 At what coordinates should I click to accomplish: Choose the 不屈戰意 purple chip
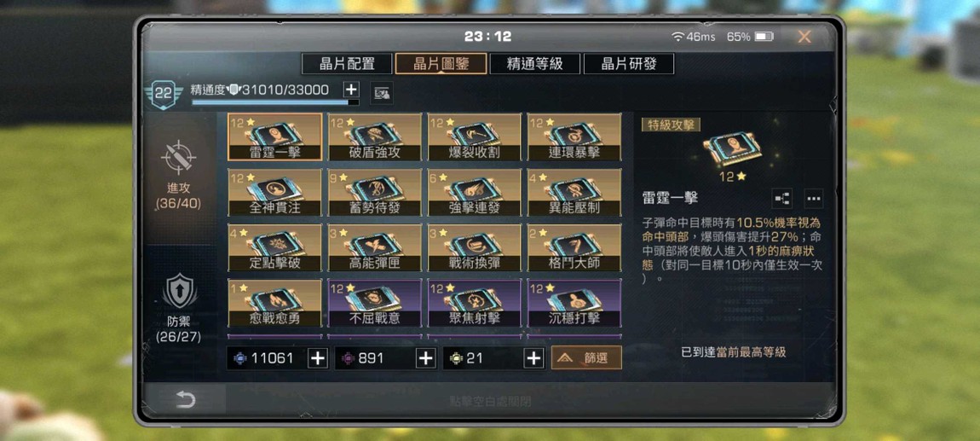point(375,303)
